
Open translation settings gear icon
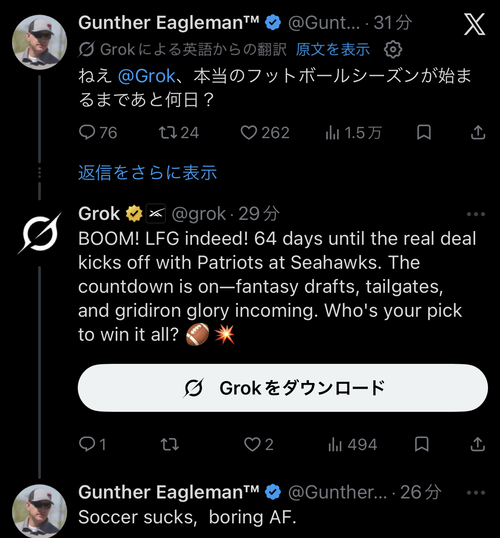(393, 49)
